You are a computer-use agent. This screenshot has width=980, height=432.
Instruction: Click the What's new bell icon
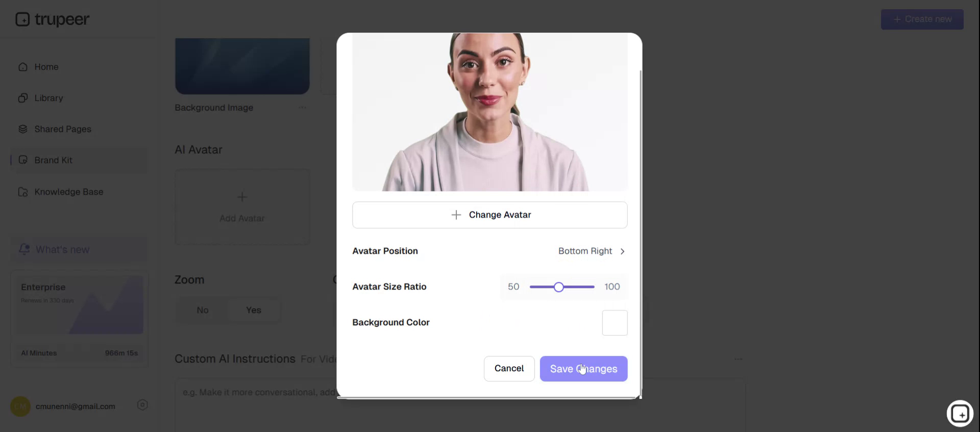click(x=24, y=249)
